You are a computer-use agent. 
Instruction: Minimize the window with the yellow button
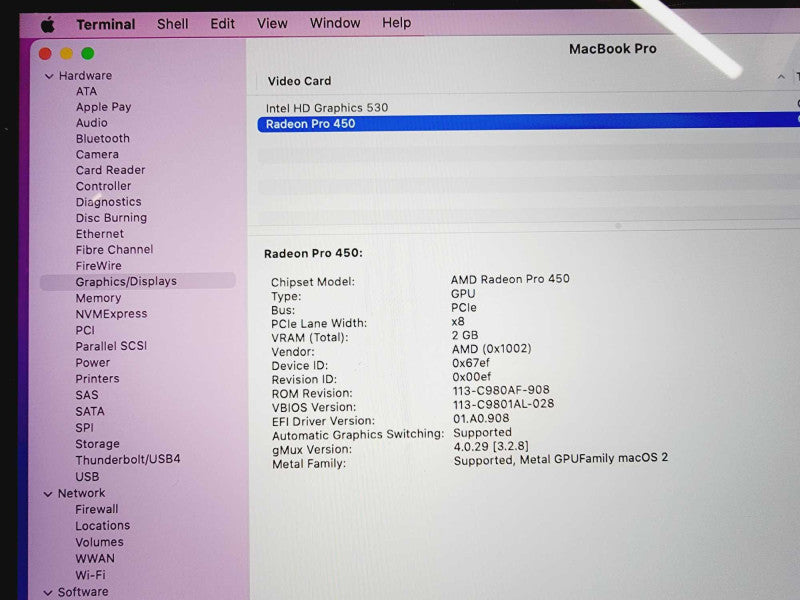click(66, 53)
